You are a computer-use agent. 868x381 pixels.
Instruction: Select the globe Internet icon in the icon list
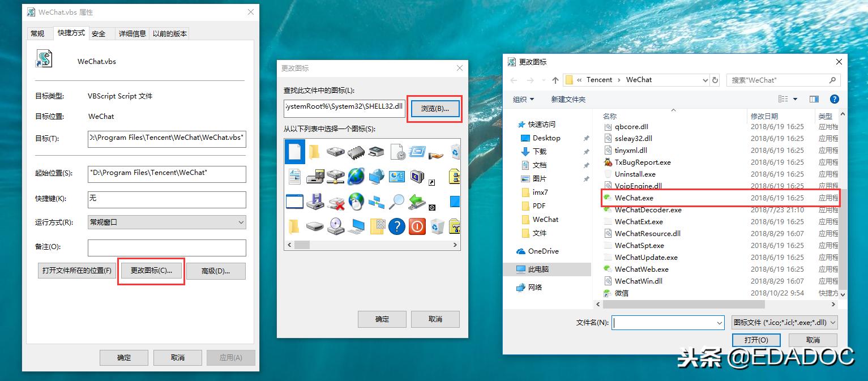click(x=356, y=177)
